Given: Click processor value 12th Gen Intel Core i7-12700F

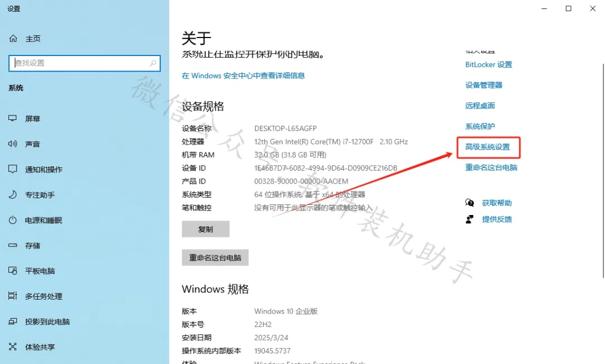Looking at the screenshot, I should coord(331,142).
